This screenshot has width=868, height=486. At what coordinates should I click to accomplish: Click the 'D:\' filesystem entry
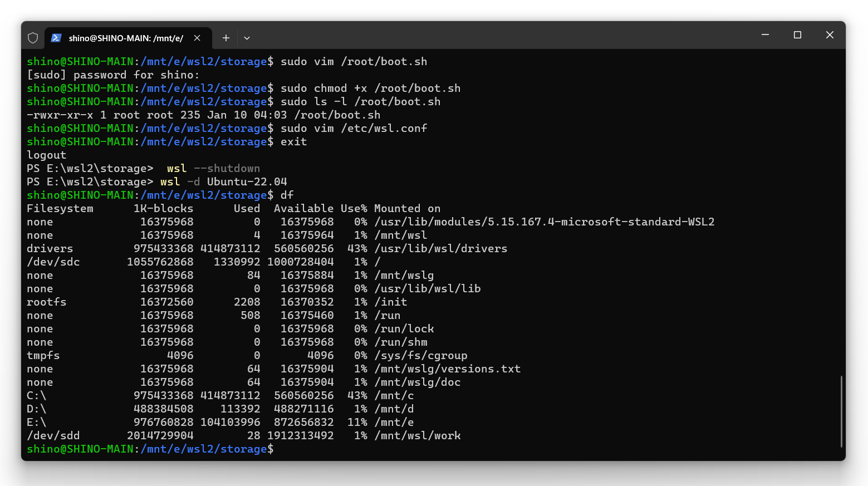37,409
